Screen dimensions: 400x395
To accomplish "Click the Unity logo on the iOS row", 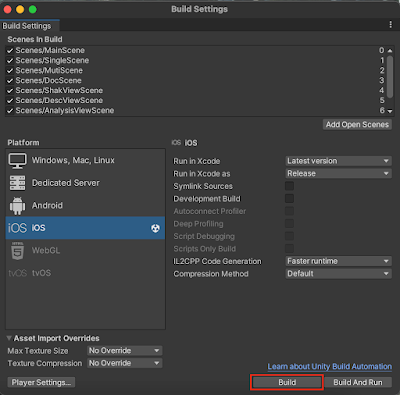I will pyautogui.click(x=155, y=228).
